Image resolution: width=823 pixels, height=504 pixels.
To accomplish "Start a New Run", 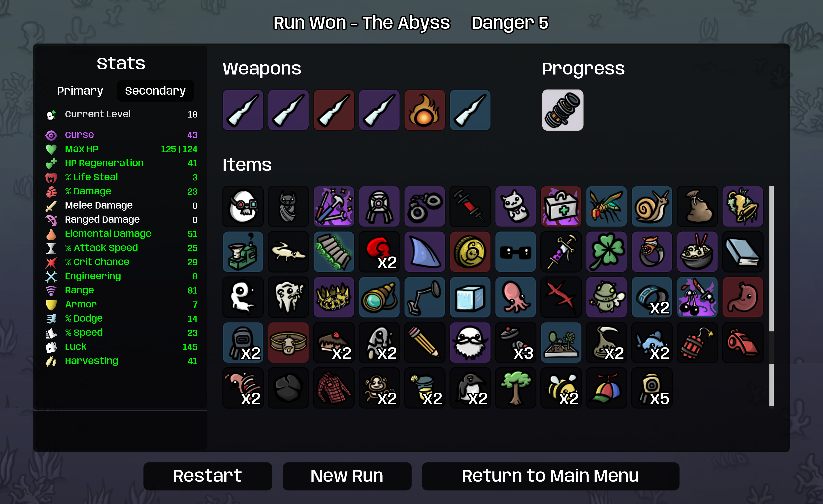I will coord(347,476).
